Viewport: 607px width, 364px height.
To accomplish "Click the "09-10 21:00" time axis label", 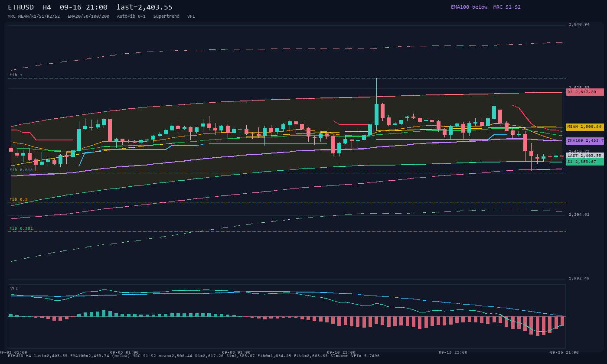I will click(341, 352).
